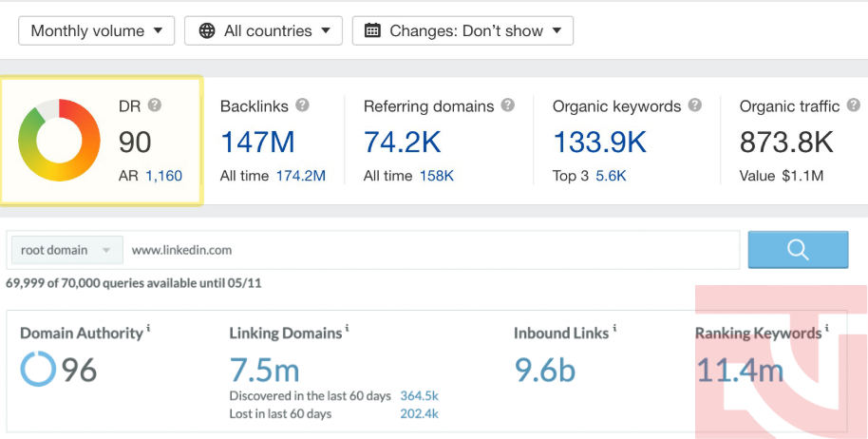Expand the root domain selector

pos(67,250)
